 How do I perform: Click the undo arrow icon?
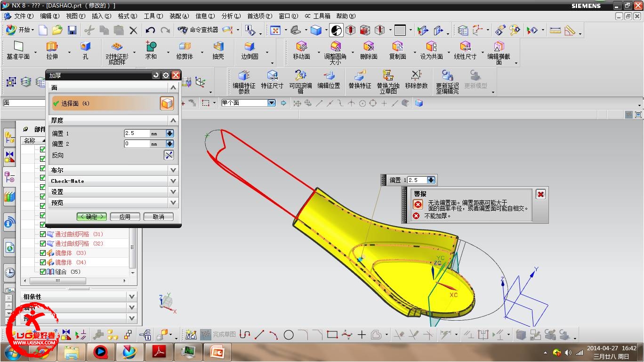[x=150, y=30]
